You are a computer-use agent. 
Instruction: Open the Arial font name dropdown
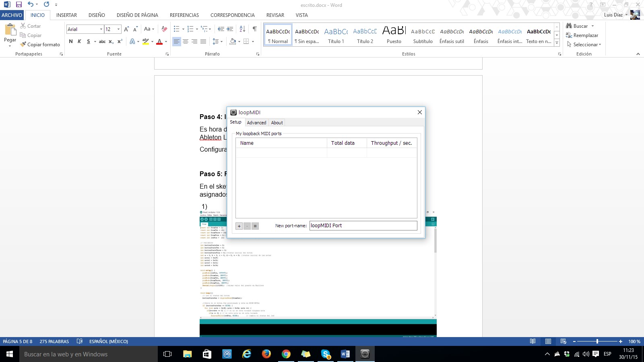tap(101, 29)
